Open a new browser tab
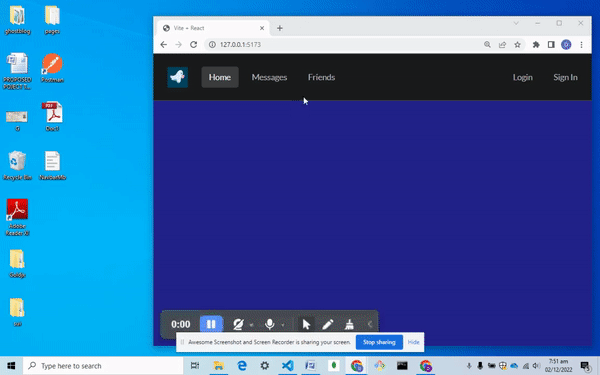 pos(280,28)
